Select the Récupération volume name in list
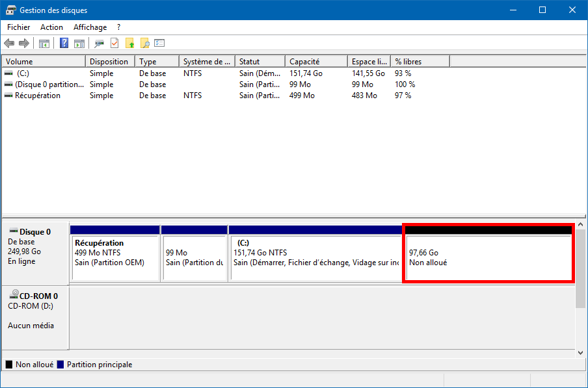 (x=38, y=96)
